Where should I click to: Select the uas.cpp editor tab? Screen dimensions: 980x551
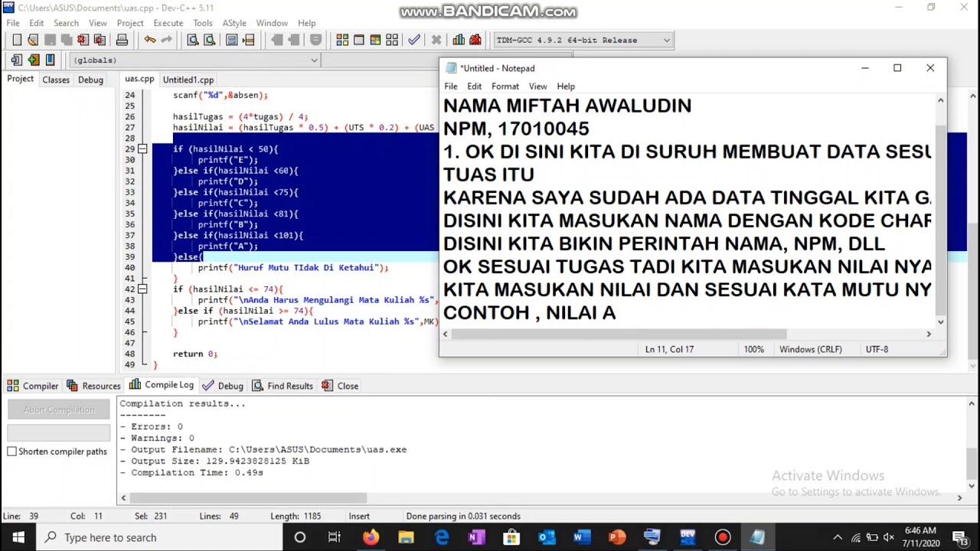point(139,79)
